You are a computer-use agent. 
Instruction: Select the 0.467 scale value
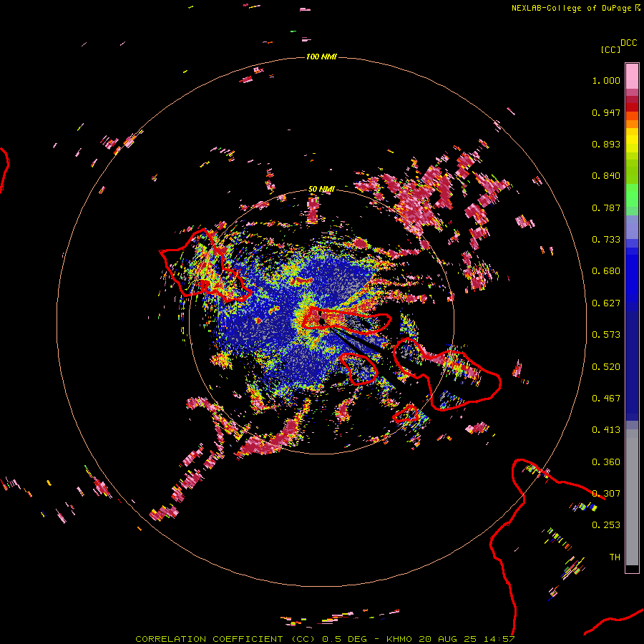click(x=606, y=399)
